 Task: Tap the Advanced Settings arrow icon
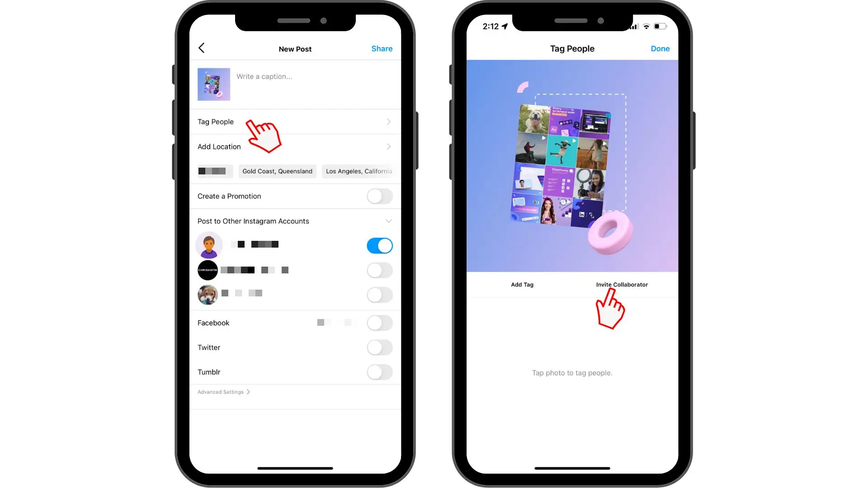249,391
